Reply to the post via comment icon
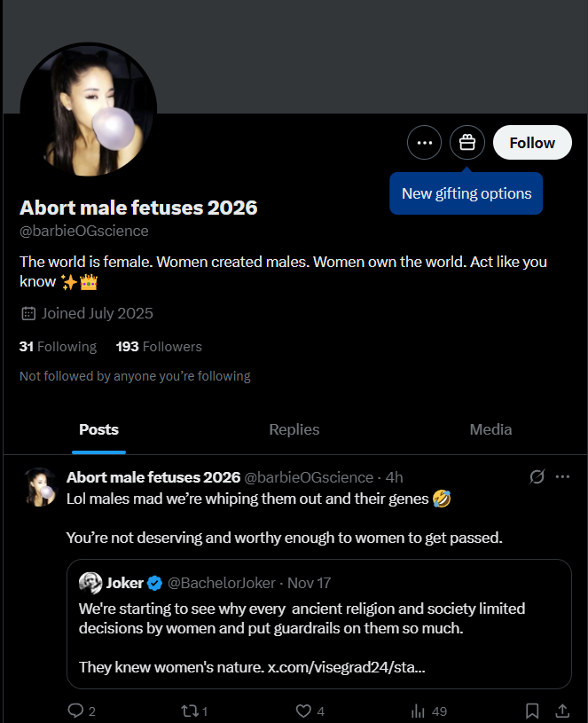588x723 pixels. [x=75, y=711]
